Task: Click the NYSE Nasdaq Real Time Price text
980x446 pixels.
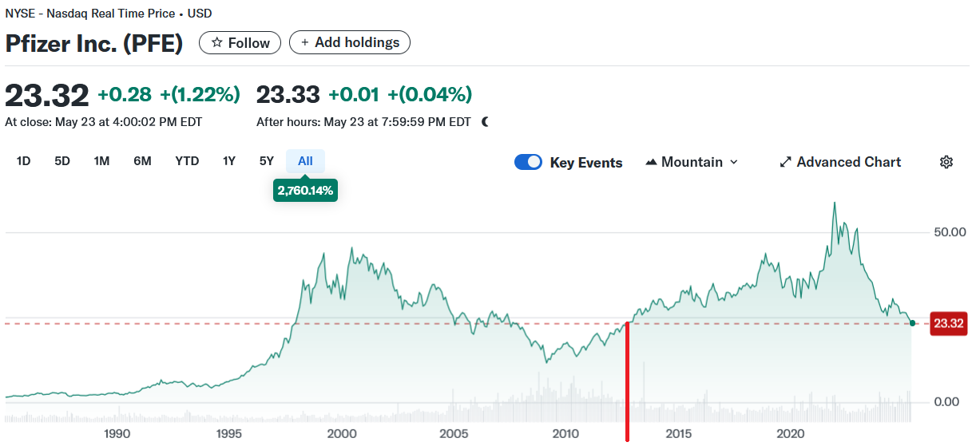Action: (109, 14)
